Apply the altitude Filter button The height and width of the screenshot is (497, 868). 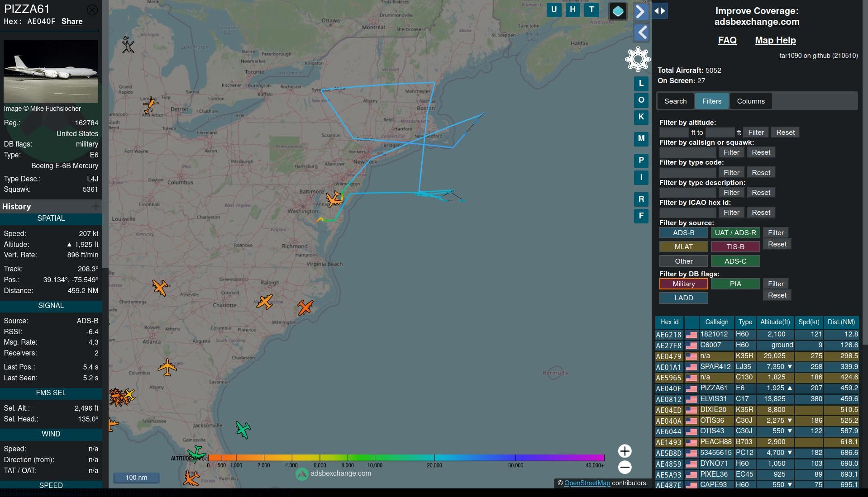[756, 133]
